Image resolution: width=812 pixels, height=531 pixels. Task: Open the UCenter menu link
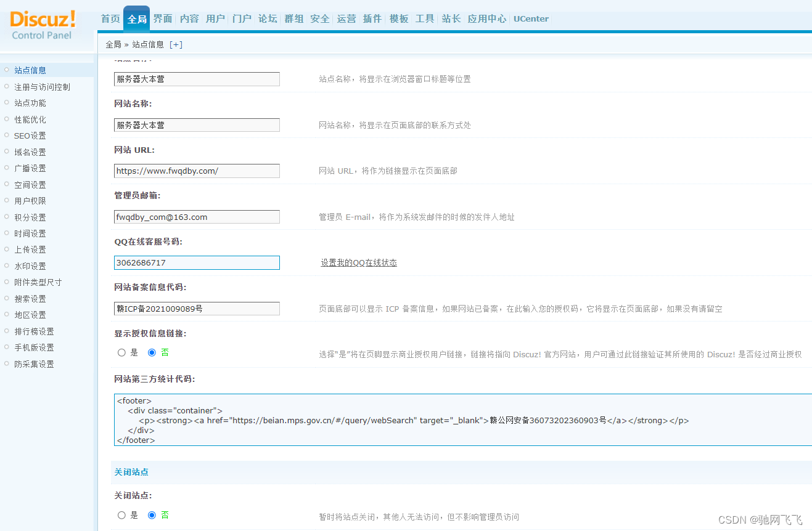click(531, 18)
